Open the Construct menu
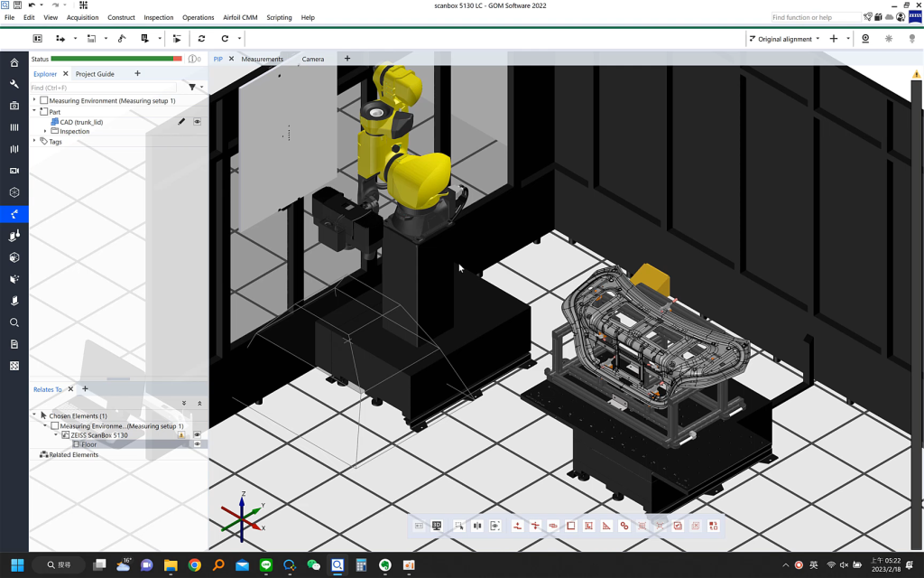Viewport: 924px width, 578px height. [x=122, y=17]
